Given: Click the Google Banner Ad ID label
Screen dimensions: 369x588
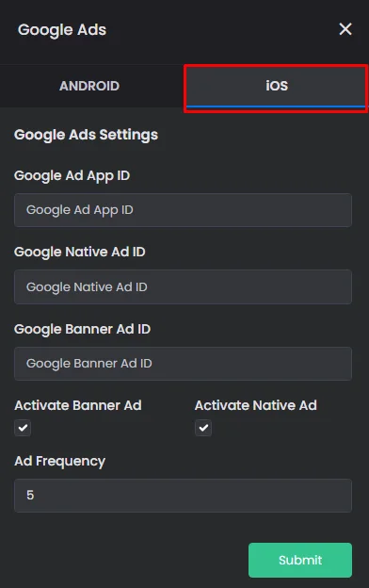Looking at the screenshot, I should pos(83,329).
